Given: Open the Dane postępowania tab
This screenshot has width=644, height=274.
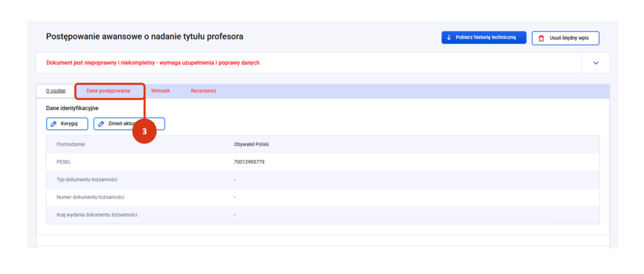Looking at the screenshot, I should pyautogui.click(x=108, y=91).
